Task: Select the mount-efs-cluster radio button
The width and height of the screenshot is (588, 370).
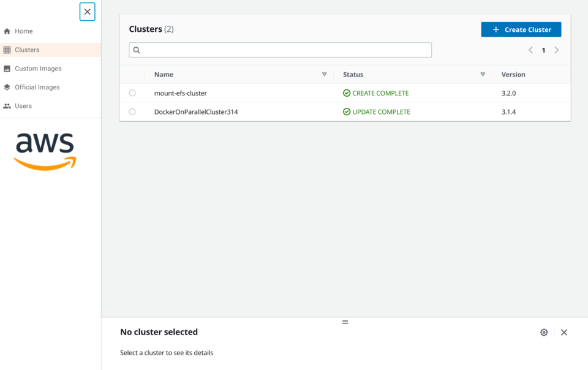Action: coord(132,92)
